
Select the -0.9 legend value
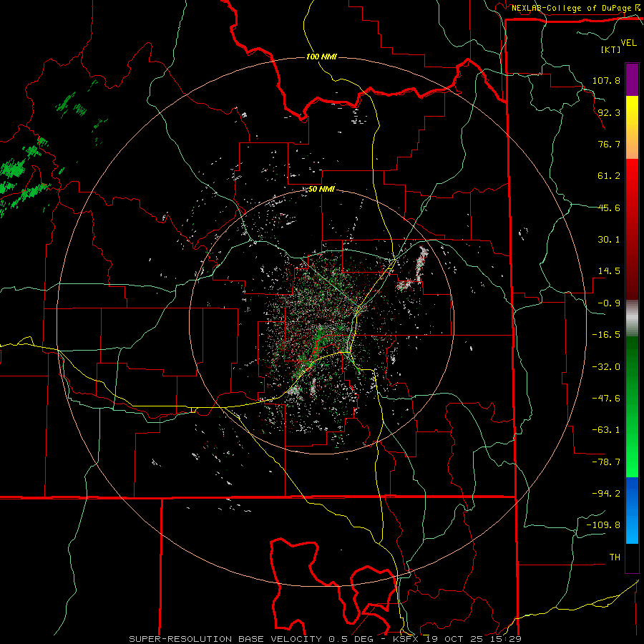click(x=609, y=303)
